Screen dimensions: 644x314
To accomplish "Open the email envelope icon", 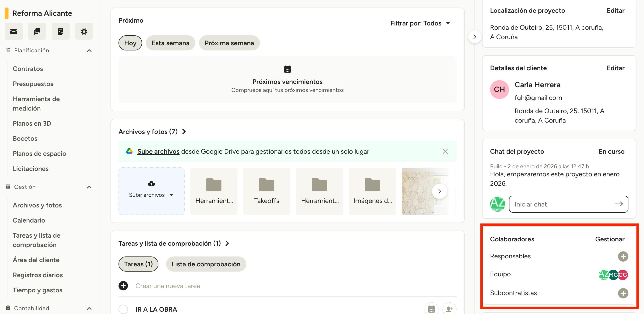I will pyautogui.click(x=14, y=31).
